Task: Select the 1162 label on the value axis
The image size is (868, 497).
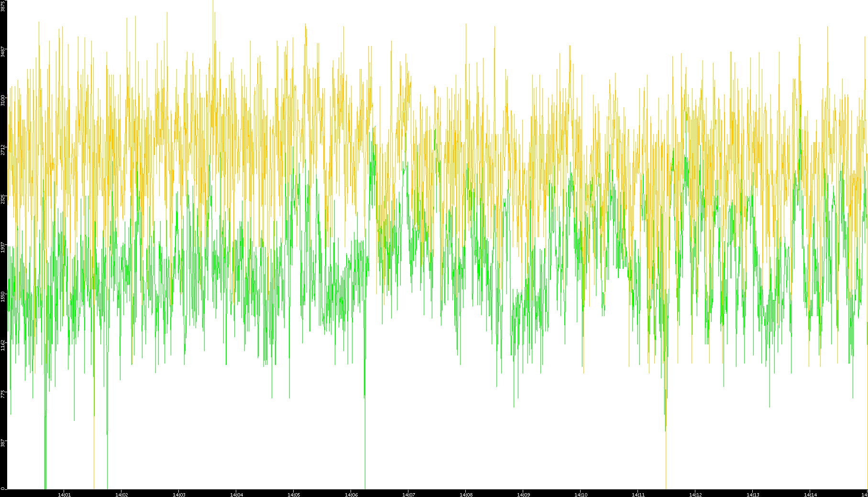Action: (x=3, y=345)
